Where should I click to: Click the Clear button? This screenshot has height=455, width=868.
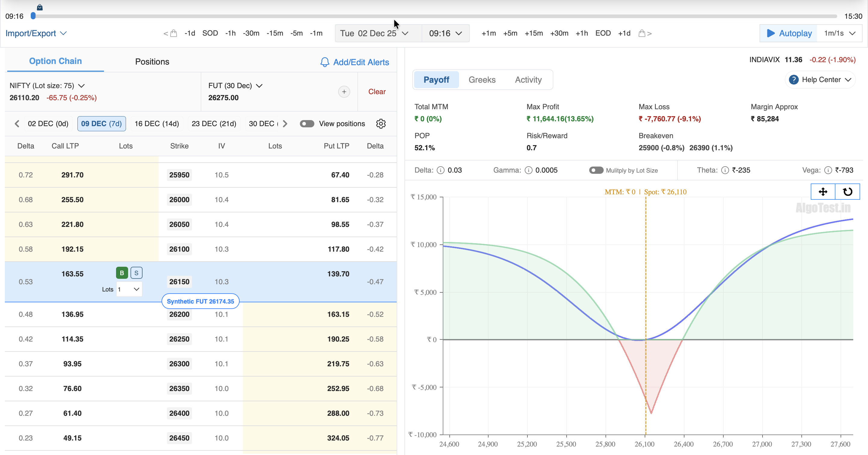pyautogui.click(x=377, y=92)
